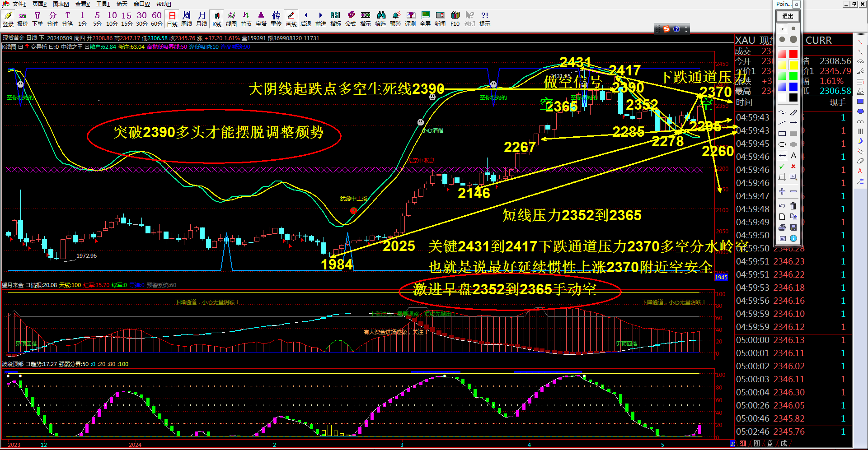Screen dimensions: 868x450
Task: Open the 页面P menu
Action: tap(40, 4)
